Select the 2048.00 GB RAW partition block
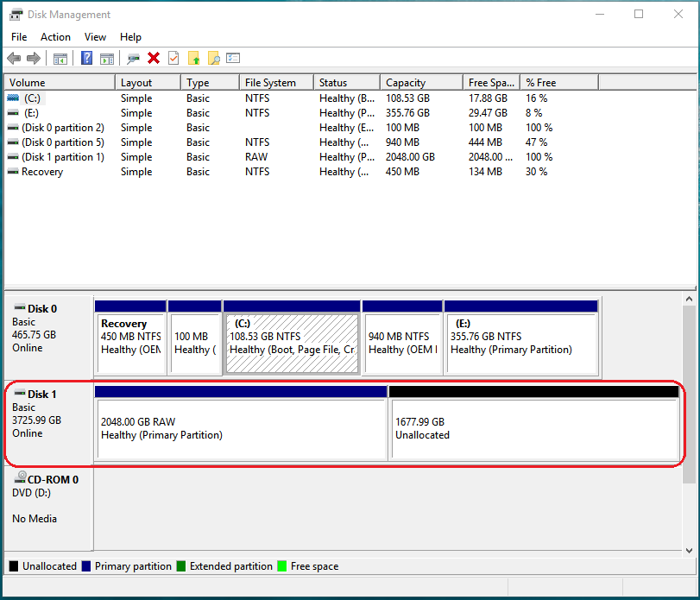700x600 pixels. click(x=241, y=423)
